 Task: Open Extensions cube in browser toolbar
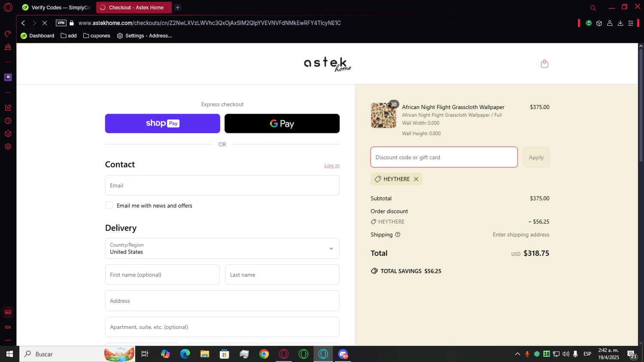pos(599,23)
